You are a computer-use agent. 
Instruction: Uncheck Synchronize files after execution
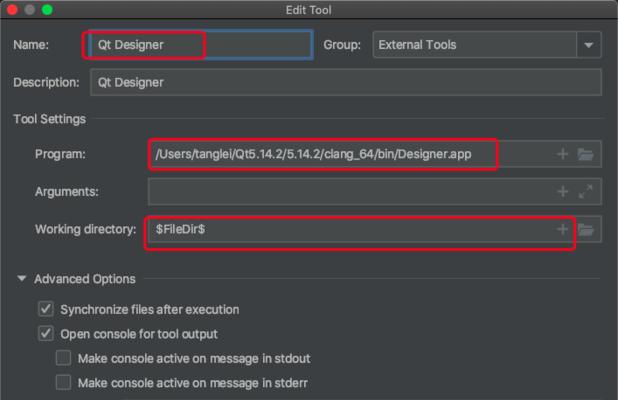click(x=46, y=309)
